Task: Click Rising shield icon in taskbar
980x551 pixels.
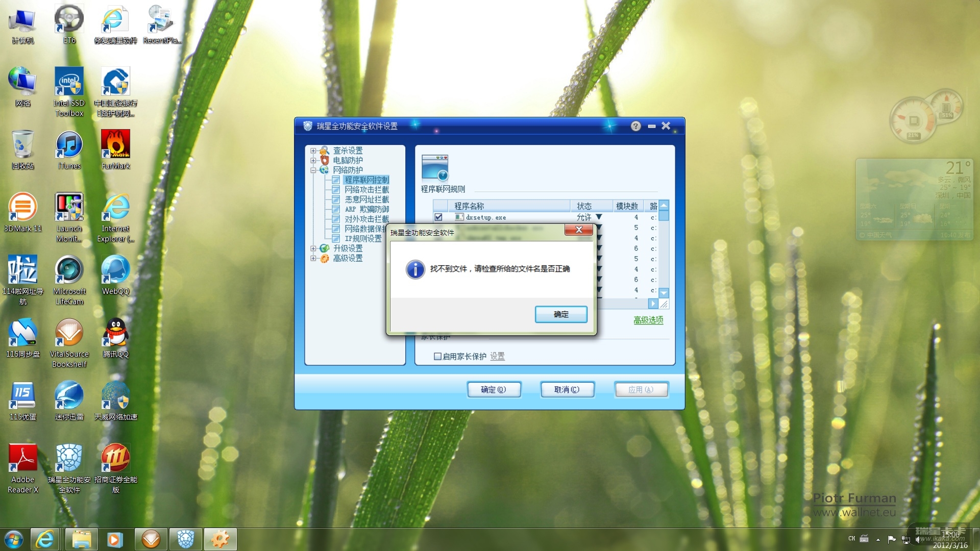Action: click(x=186, y=539)
